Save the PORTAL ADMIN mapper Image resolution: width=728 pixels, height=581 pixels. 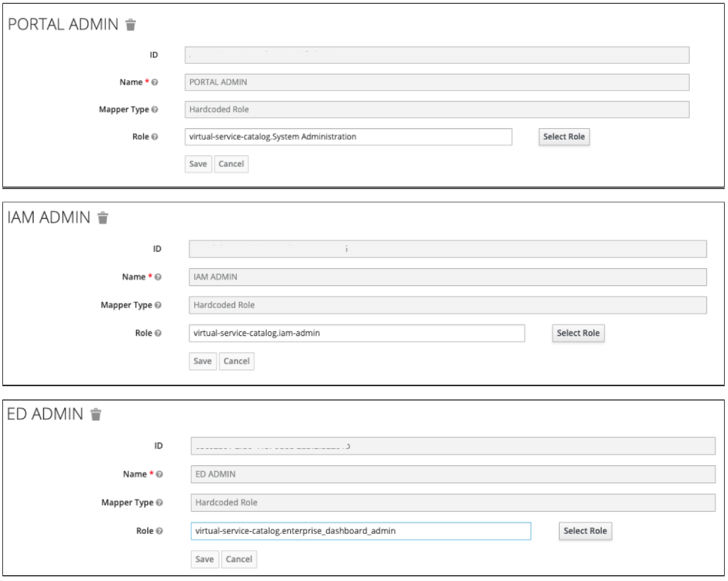coord(198,164)
